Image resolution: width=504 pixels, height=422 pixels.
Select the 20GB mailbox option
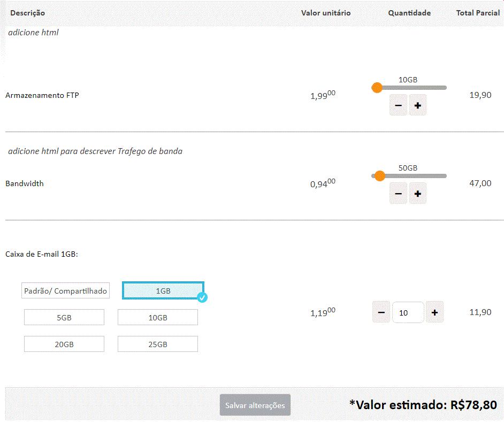tap(64, 344)
